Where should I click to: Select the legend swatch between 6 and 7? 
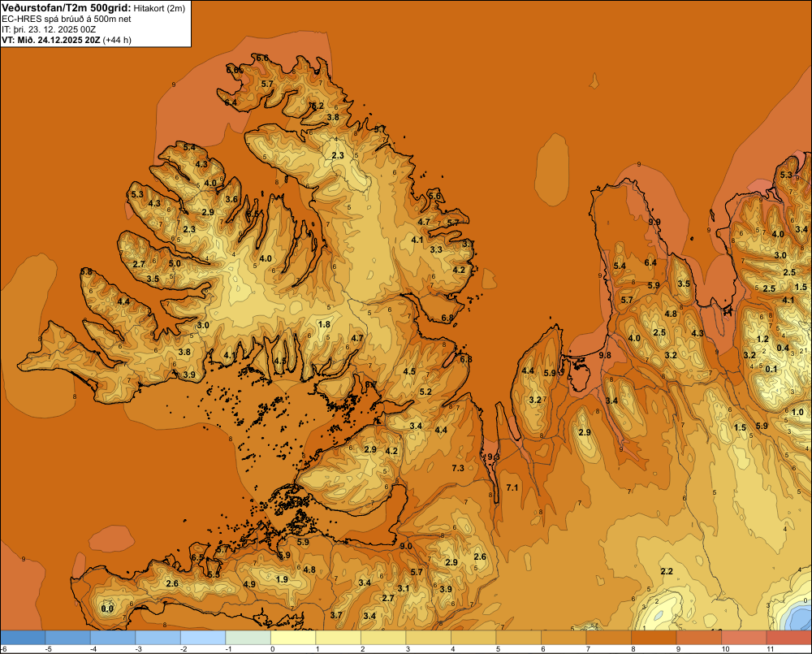click(564, 638)
